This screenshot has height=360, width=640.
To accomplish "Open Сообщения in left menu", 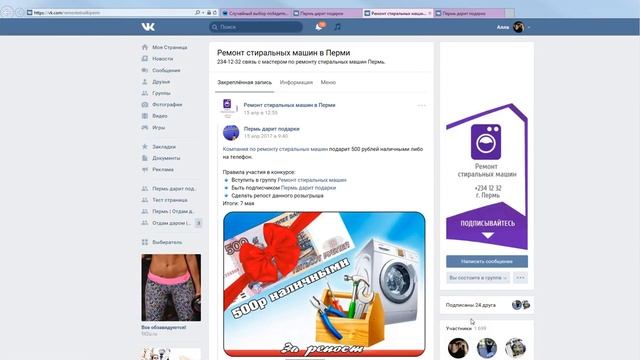I will click(x=166, y=70).
